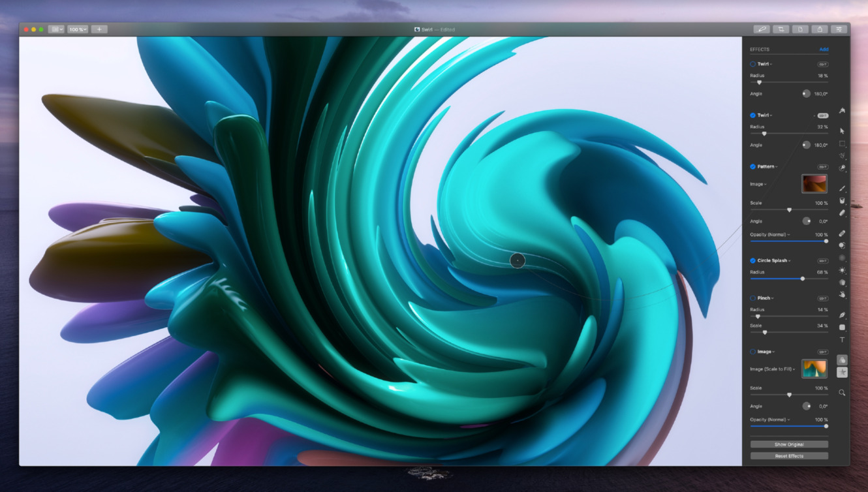Click the Pinch Radius value 14 %
Viewport: 868px width, 492px height.
coord(822,310)
